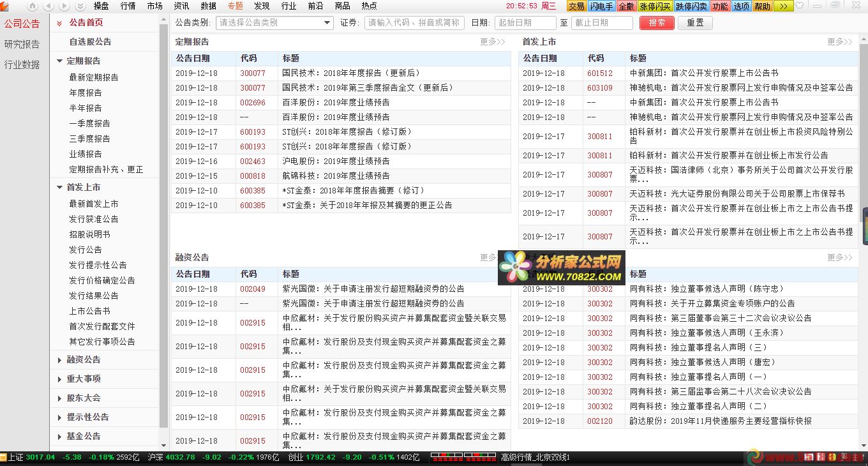This screenshot has width=868, height=466.
Task: Open the 市场 menu
Action: tap(154, 6)
